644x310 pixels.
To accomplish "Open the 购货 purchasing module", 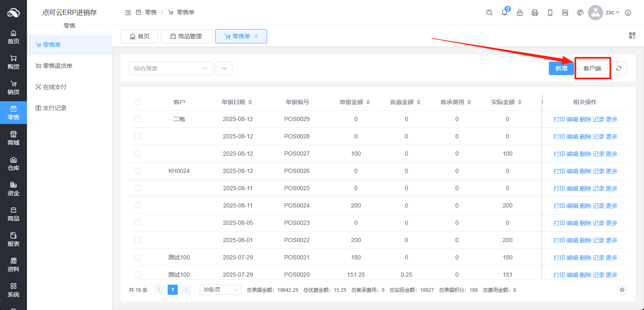I will [x=13, y=62].
